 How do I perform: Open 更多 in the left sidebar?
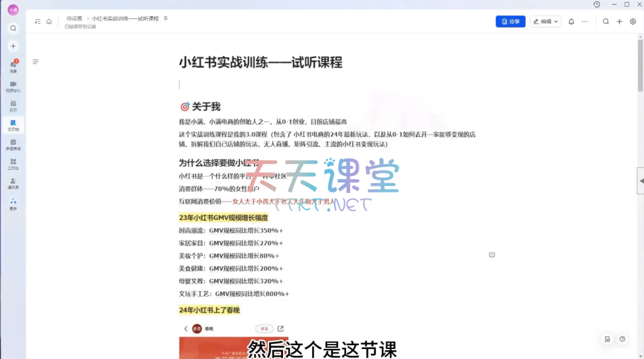(x=13, y=203)
